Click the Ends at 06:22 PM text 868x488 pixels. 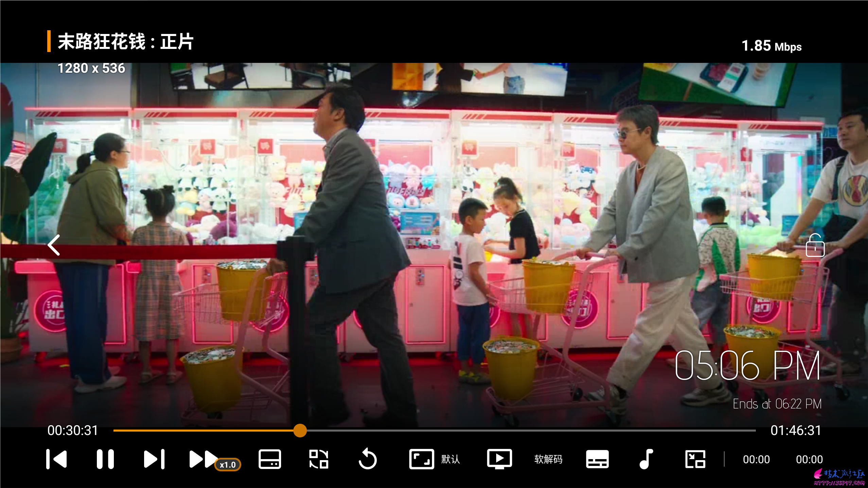[777, 404]
